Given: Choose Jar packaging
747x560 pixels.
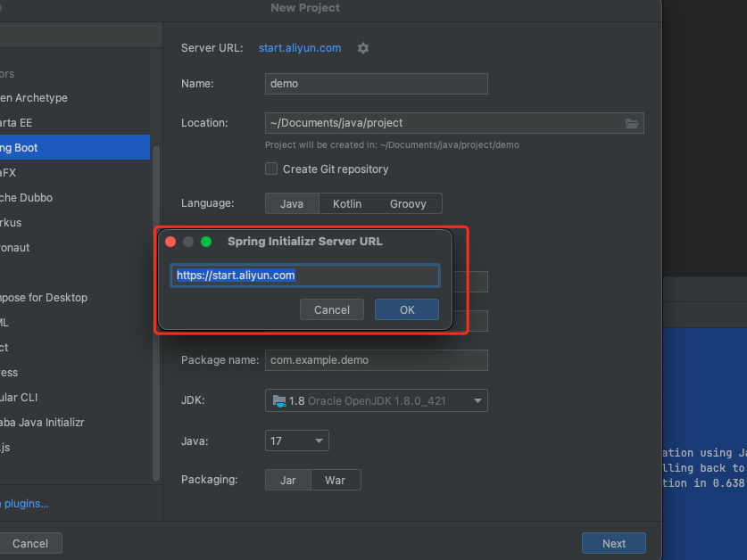Looking at the screenshot, I should pyautogui.click(x=287, y=480).
